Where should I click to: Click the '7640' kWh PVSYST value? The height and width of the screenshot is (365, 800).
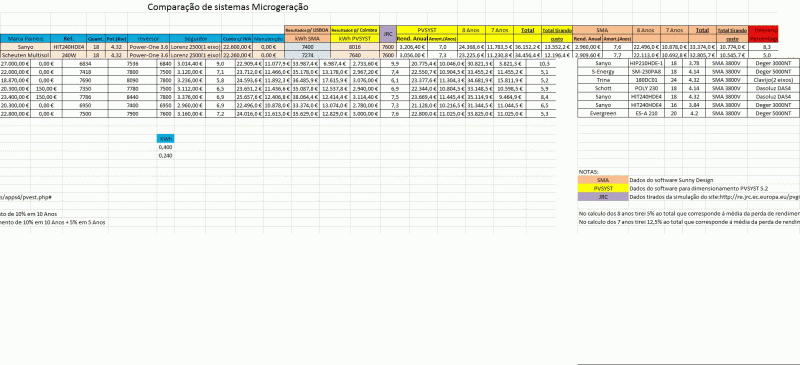click(354, 55)
